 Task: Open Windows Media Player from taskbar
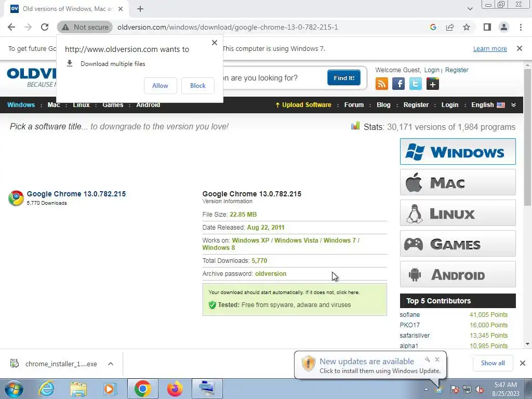point(110,389)
